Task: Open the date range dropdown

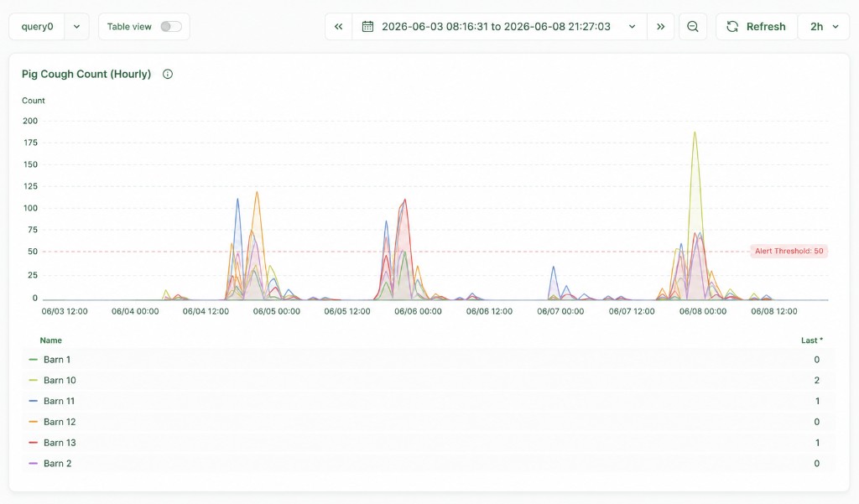Action: click(x=499, y=26)
